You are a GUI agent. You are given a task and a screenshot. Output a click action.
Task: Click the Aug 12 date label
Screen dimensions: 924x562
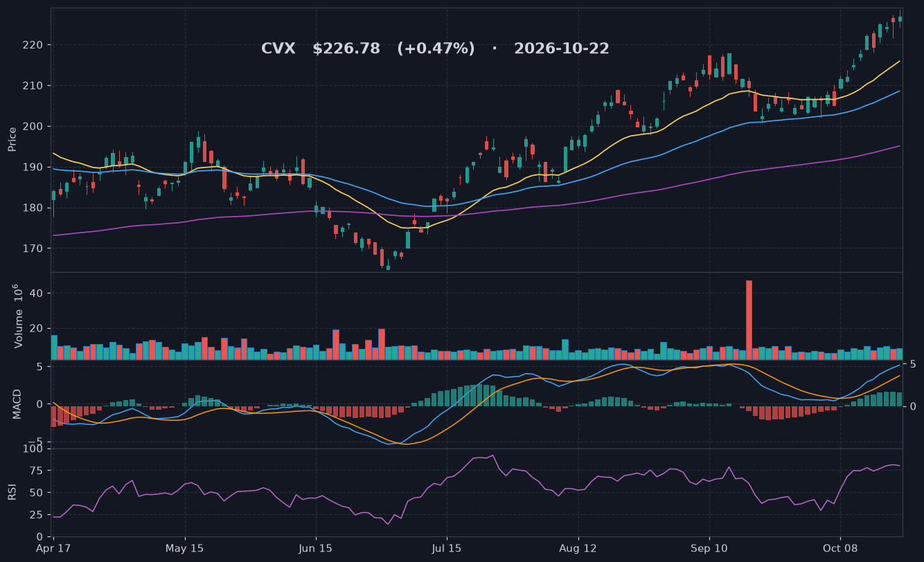(x=578, y=549)
